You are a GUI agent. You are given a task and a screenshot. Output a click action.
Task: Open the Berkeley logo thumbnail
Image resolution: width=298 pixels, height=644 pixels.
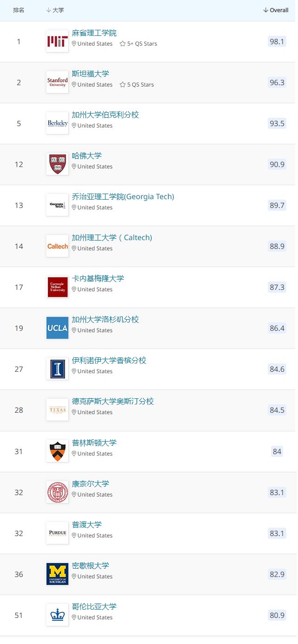[x=57, y=123]
